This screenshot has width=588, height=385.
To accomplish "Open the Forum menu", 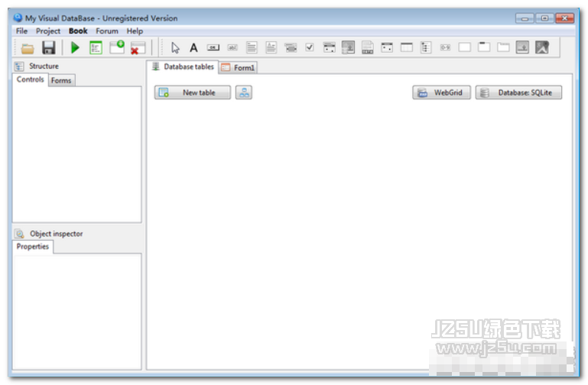I will [x=107, y=31].
